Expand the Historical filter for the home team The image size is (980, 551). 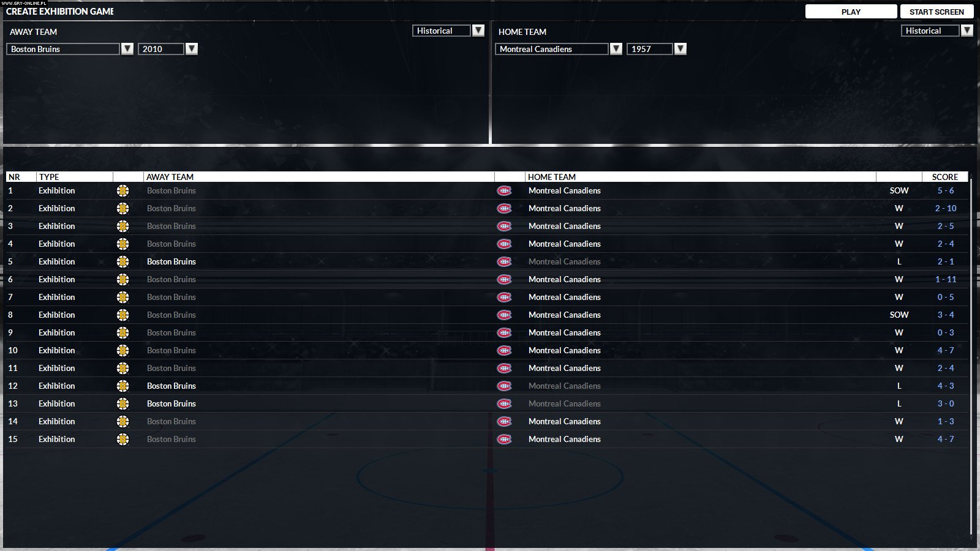(x=968, y=31)
